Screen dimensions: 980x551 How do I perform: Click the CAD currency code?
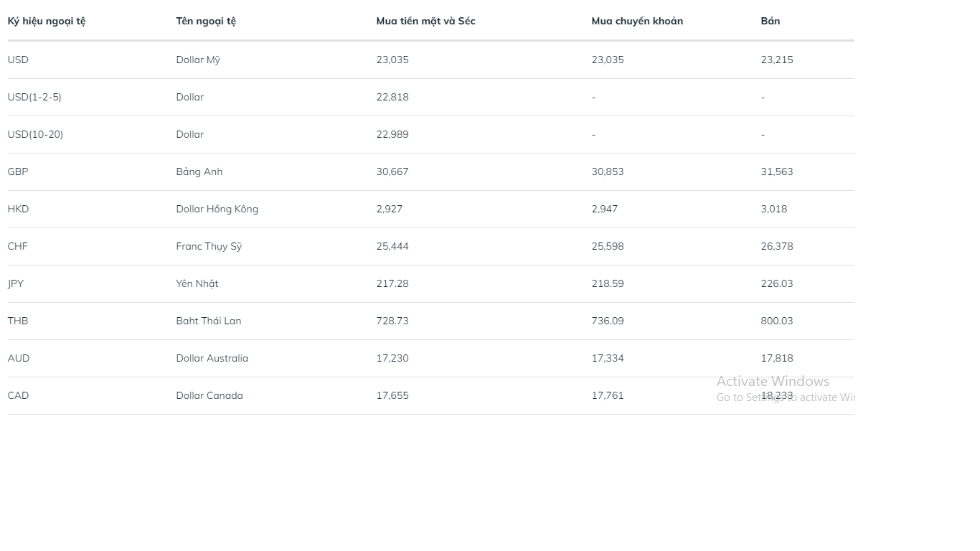pos(18,395)
